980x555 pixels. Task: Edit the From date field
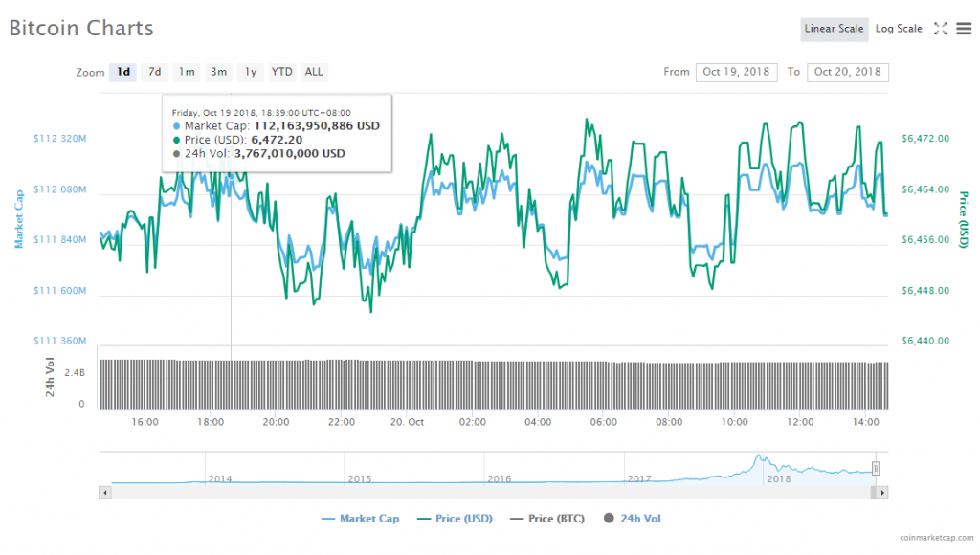pyautogui.click(x=736, y=72)
